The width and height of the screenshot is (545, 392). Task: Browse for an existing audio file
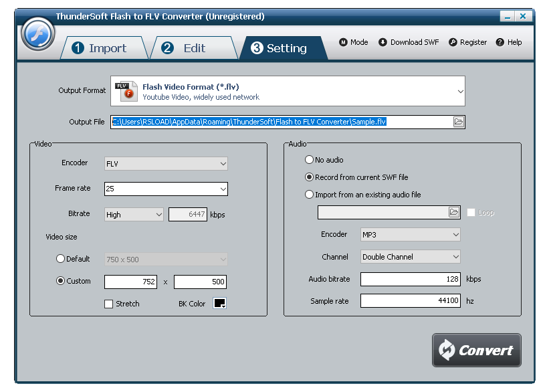[452, 212]
